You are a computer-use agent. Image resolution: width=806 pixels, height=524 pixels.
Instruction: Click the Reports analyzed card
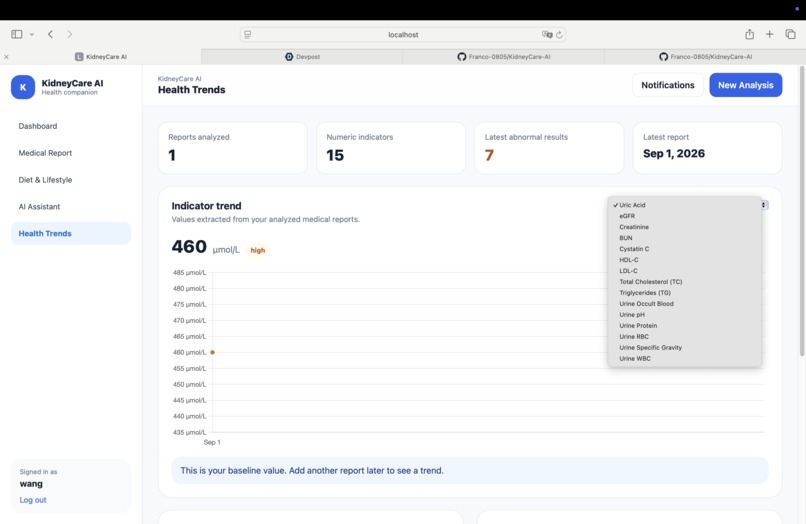[x=233, y=148]
